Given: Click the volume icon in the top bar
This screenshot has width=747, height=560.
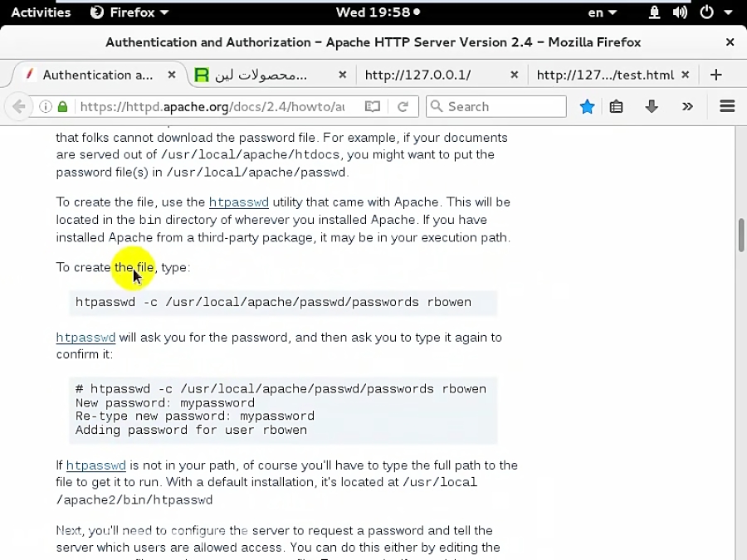Looking at the screenshot, I should pos(681,12).
